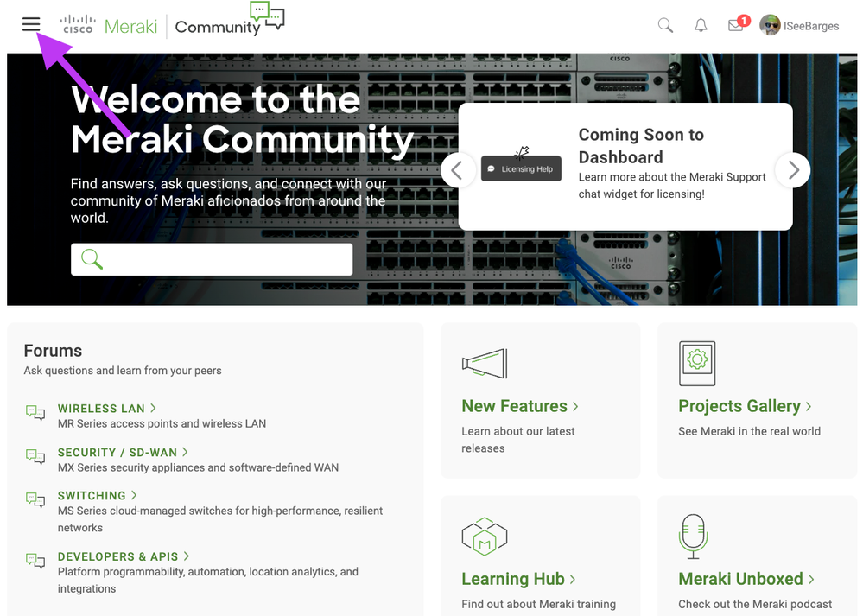Open the hamburger navigation menu
The image size is (863, 616).
pos(31,24)
